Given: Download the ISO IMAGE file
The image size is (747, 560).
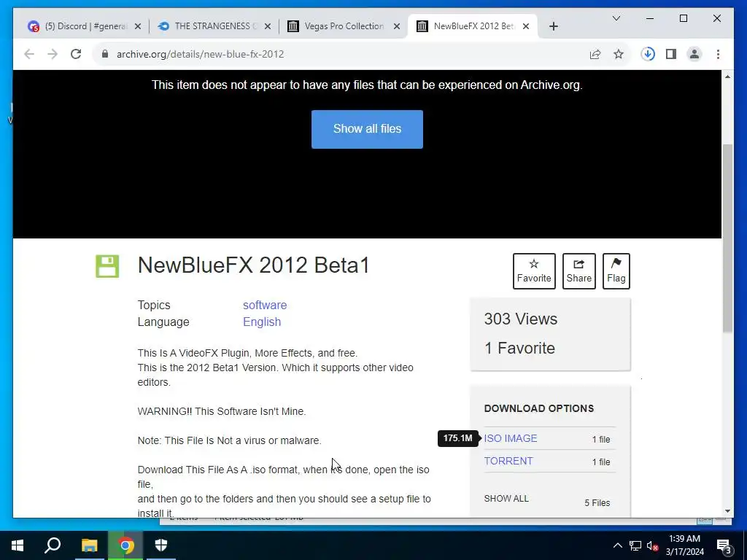Looking at the screenshot, I should (510, 438).
